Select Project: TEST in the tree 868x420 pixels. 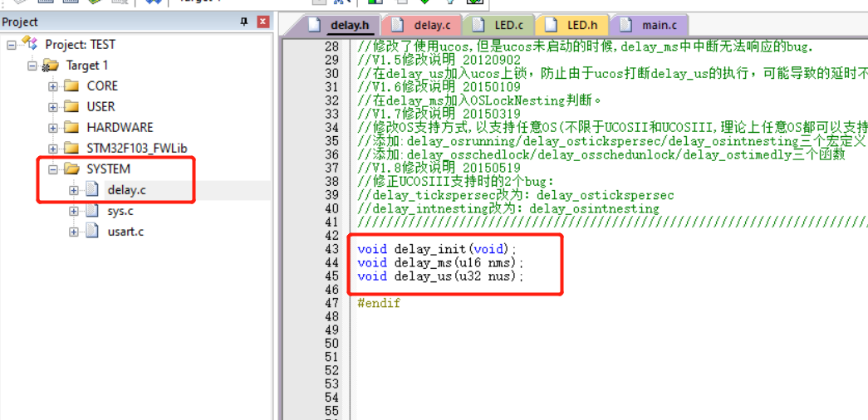(80, 44)
